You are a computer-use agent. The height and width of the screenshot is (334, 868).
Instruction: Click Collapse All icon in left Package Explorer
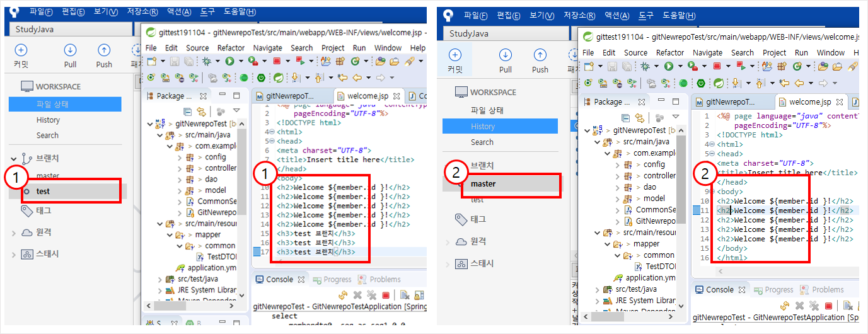[188, 112]
